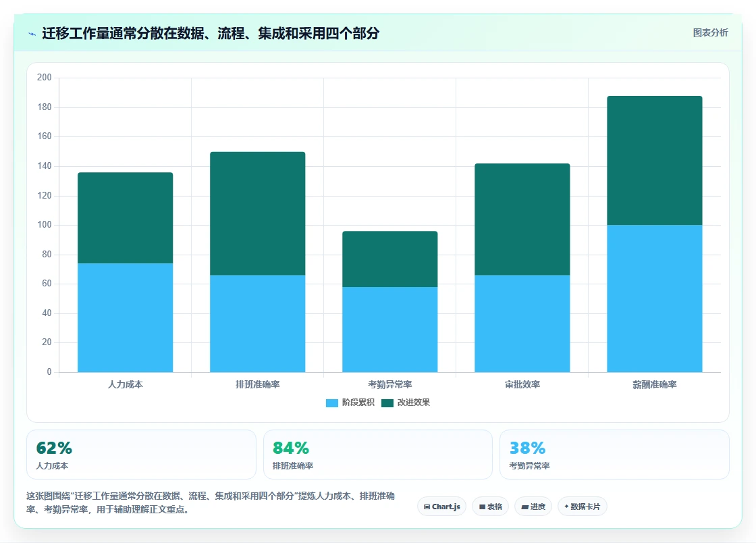
Task: Click the 数据卡片 diamond icon
Action: (x=566, y=507)
